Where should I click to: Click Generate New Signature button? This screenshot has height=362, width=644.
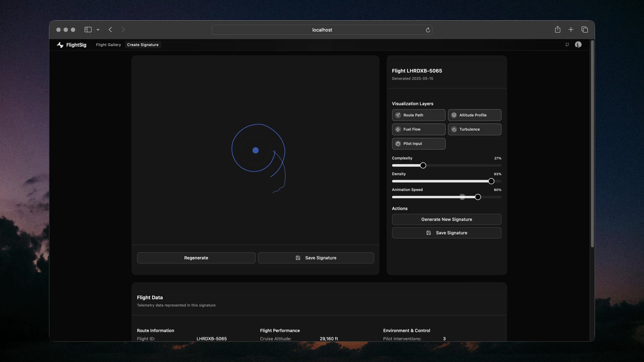click(446, 219)
